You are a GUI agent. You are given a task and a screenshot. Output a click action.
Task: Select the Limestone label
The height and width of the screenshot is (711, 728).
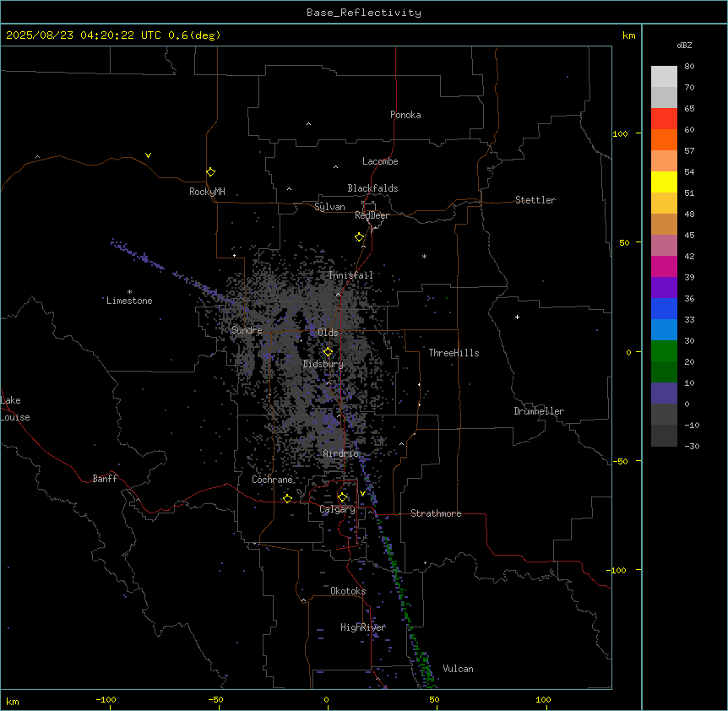coord(129,301)
